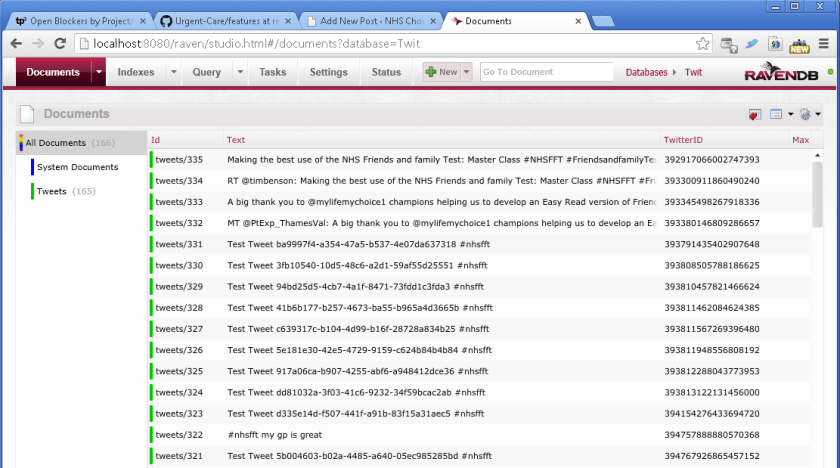
Task: Click the browser reload page icon
Action: 60,44
